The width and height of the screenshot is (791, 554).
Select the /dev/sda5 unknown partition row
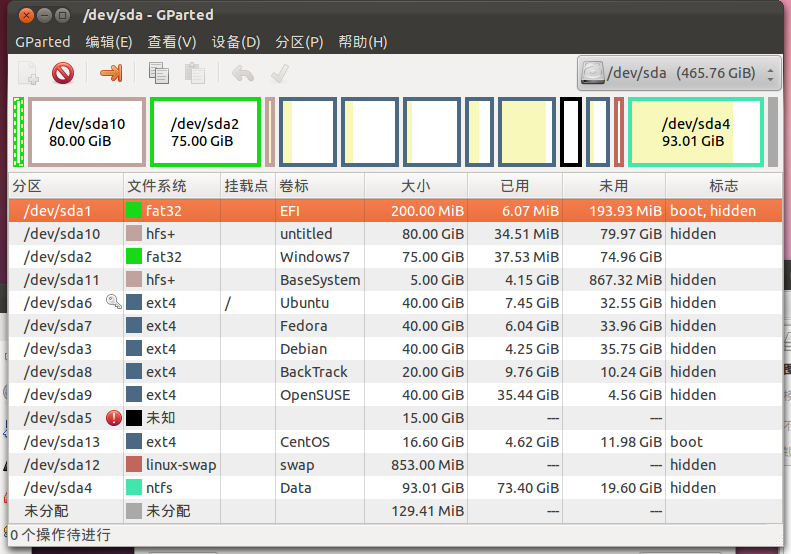pyautogui.click(x=396, y=418)
